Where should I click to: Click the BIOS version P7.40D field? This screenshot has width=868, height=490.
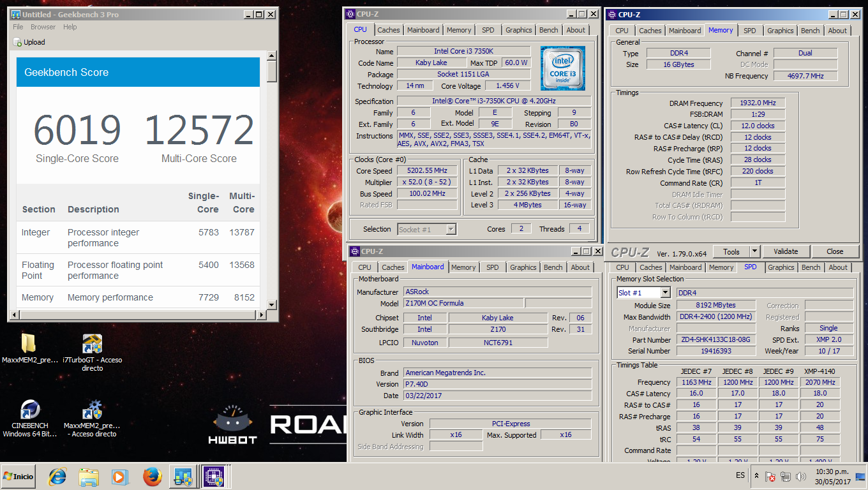497,384
